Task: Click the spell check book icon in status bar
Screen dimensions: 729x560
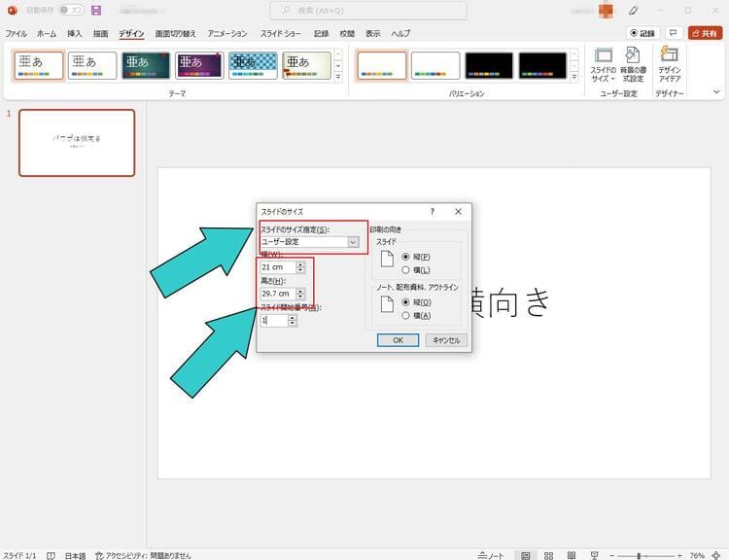Action: [51, 555]
